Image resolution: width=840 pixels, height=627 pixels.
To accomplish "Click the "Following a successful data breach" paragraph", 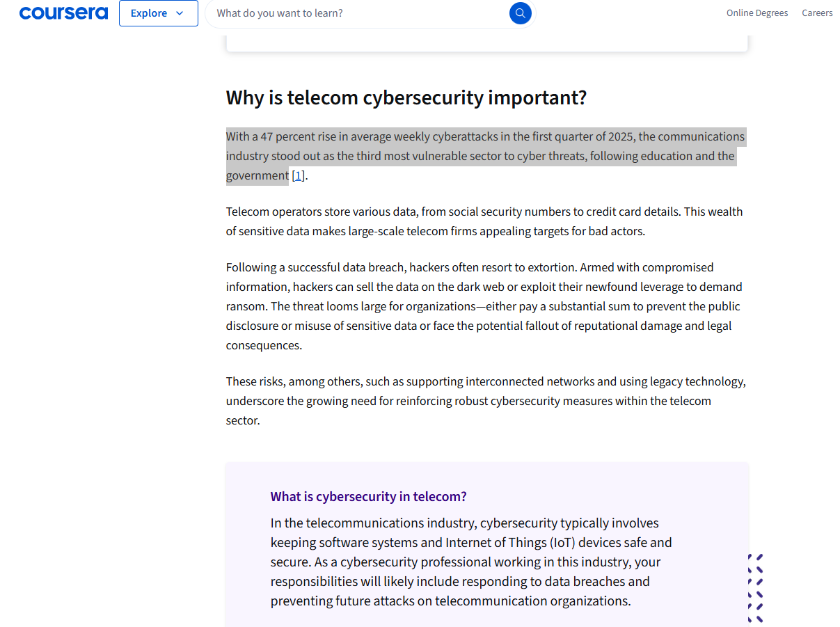I will click(484, 306).
